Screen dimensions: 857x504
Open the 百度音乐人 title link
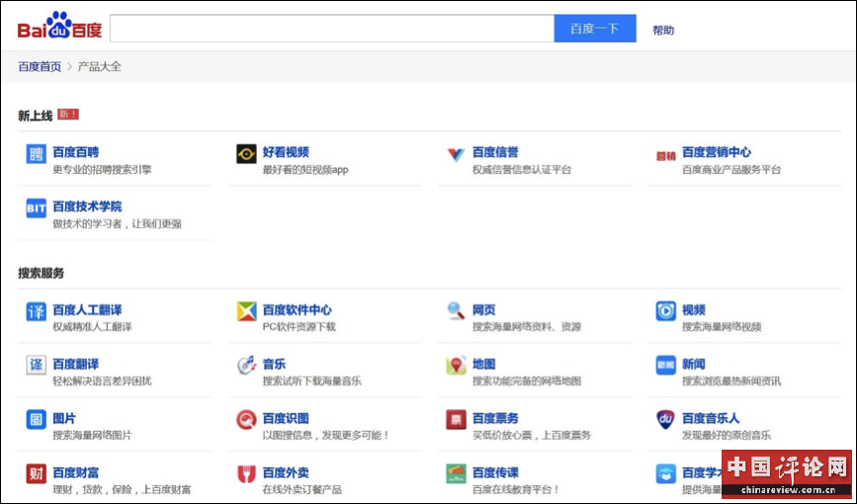(x=711, y=418)
